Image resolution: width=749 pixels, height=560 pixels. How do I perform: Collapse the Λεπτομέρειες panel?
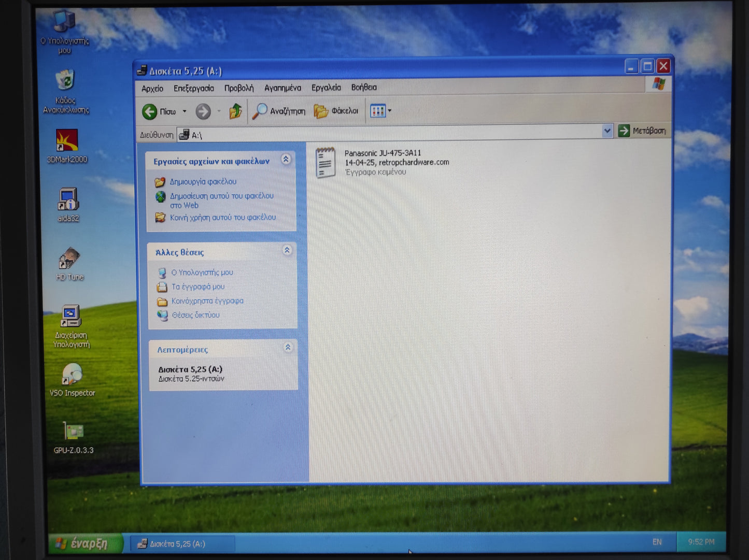(288, 348)
